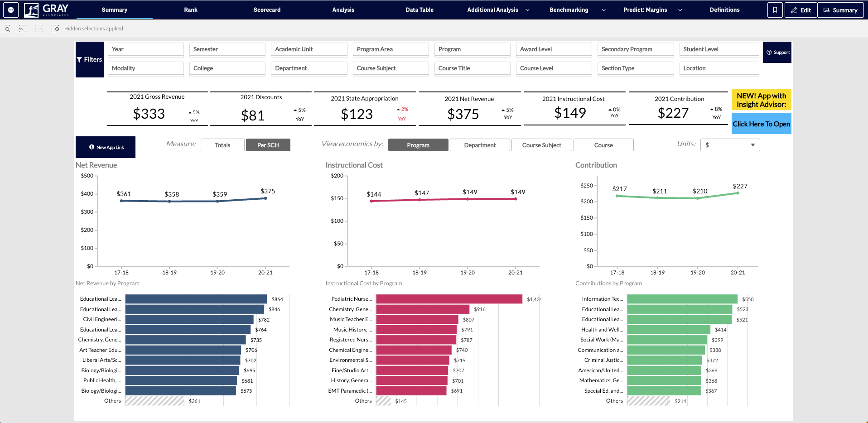Open the bookmarks icon

775,10
